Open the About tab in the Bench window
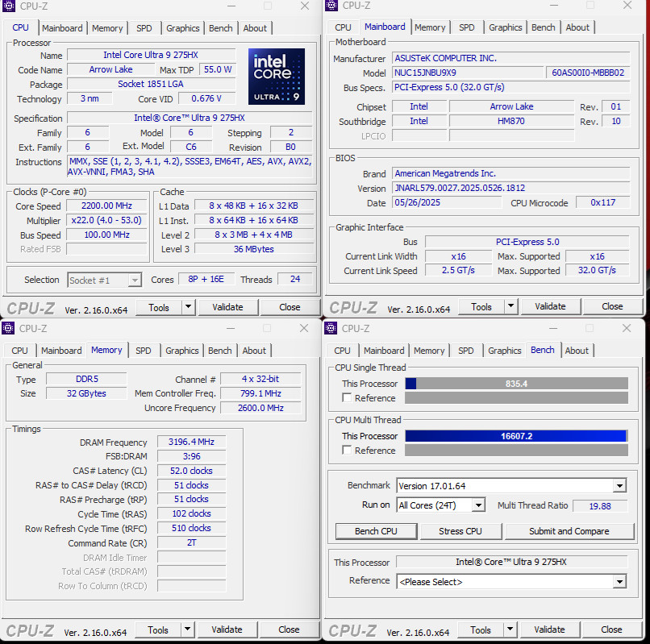650x644 pixels. pos(577,351)
